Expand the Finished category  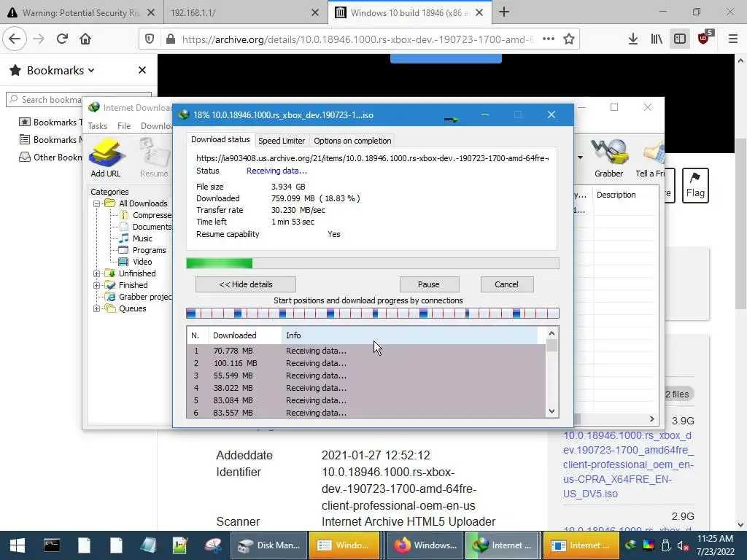97,285
